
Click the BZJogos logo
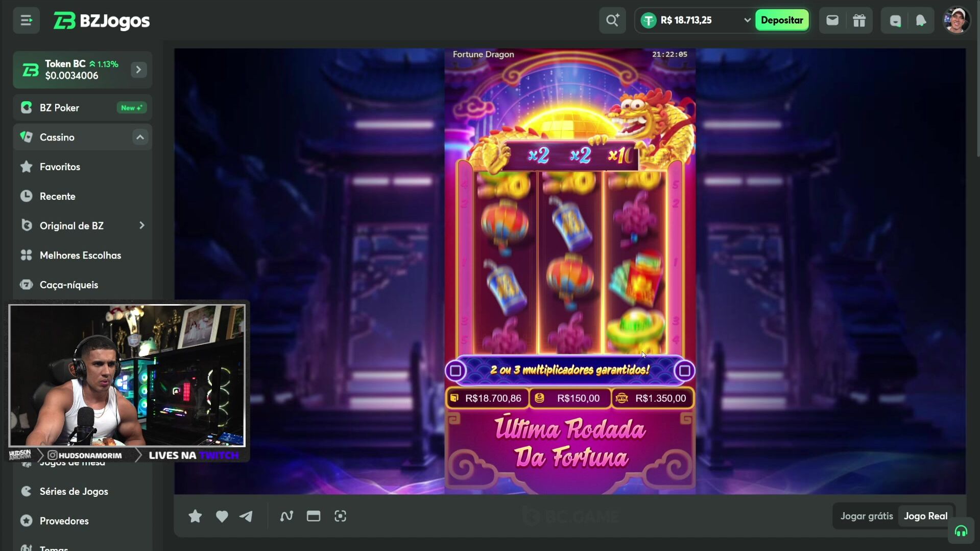click(x=102, y=21)
